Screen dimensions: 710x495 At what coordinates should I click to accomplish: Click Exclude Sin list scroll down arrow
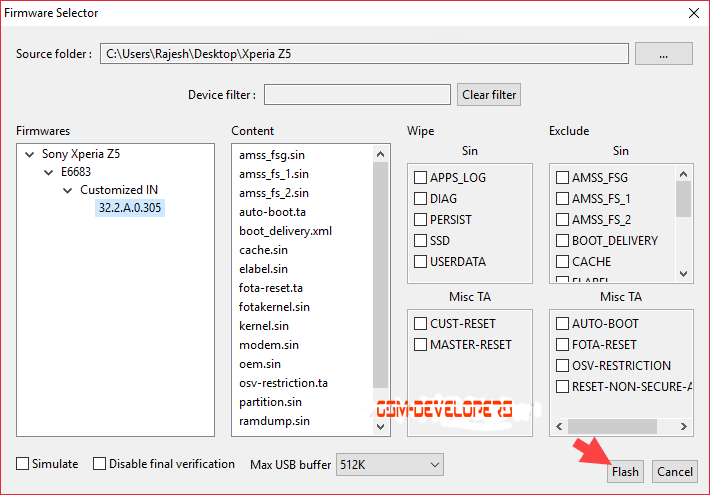(683, 274)
